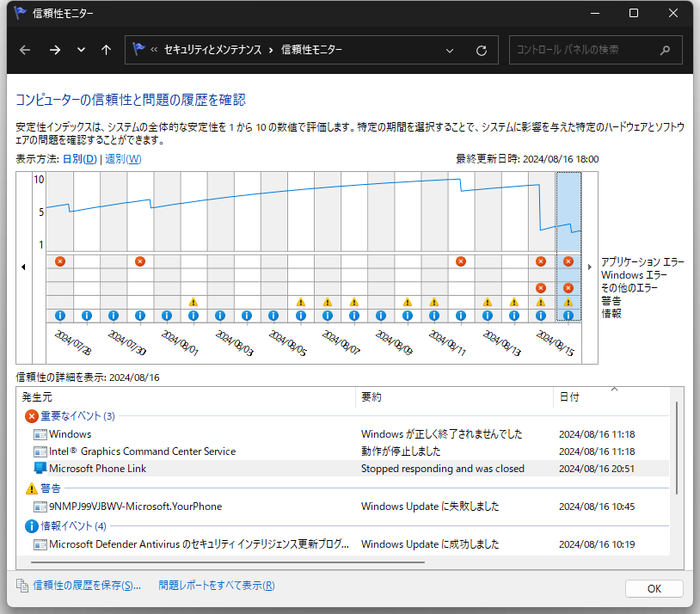Open the chevron after セキュリティとメンテナンス breadcrumb
The width and height of the screenshot is (700, 614).
tap(271, 50)
